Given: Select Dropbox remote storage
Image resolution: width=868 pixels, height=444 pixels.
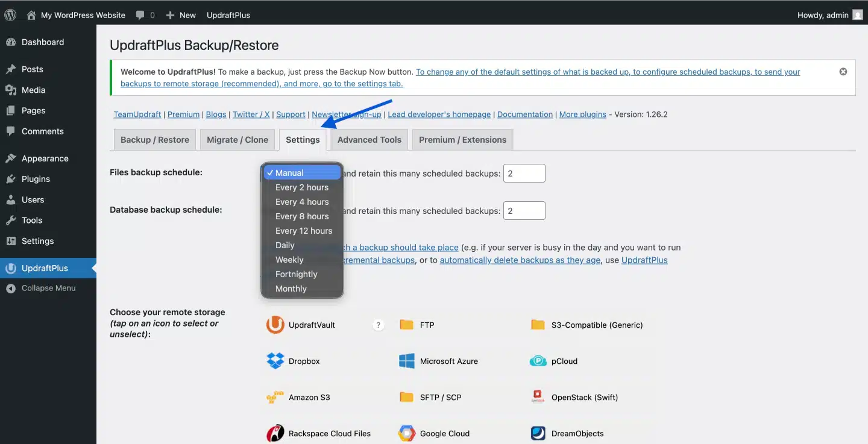Looking at the screenshot, I should [x=294, y=361].
